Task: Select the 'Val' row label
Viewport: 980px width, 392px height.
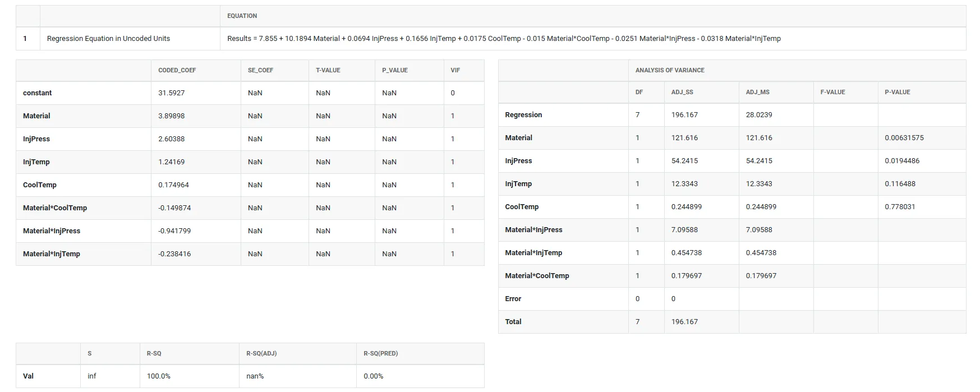Action: (28, 376)
